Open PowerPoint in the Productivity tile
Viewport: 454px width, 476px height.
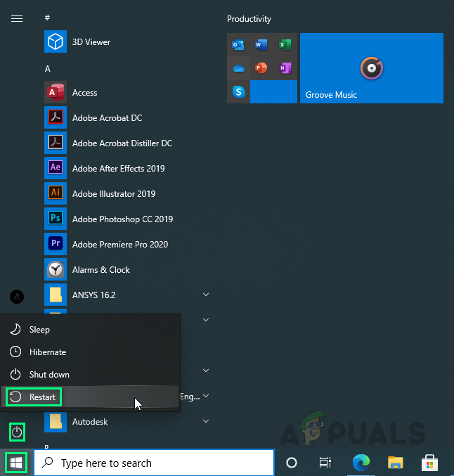(x=261, y=68)
